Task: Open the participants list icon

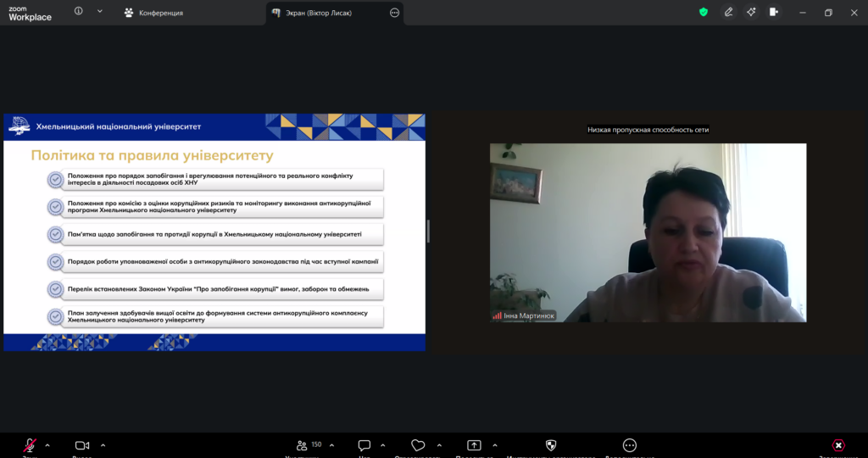Action: click(x=302, y=445)
